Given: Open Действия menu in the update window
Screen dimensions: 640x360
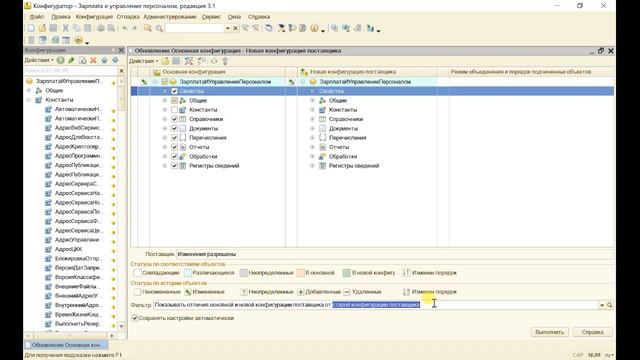Looking at the screenshot, I should coord(143,61).
